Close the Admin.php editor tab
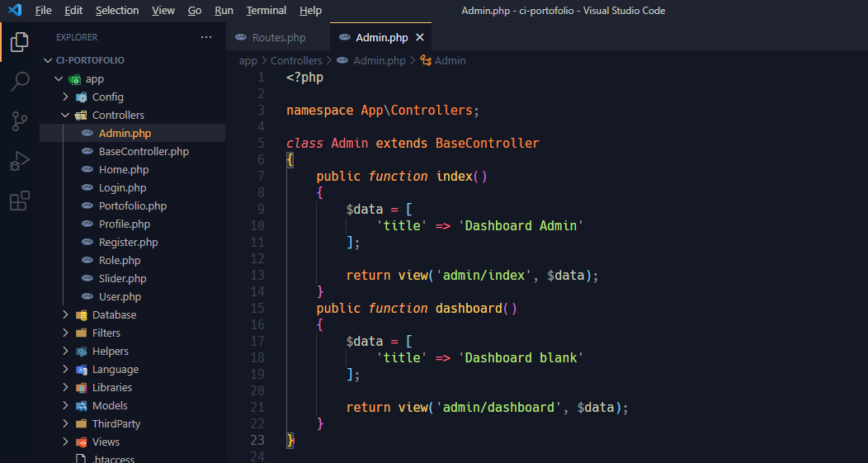Viewport: 868px width, 463px height. [x=419, y=37]
